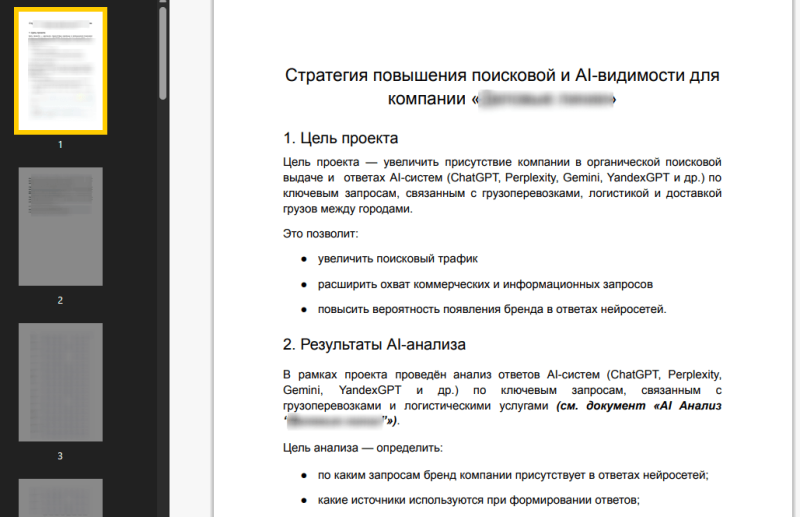
Task: Click the thumbnail panel scrollbar handle
Action: [163, 53]
